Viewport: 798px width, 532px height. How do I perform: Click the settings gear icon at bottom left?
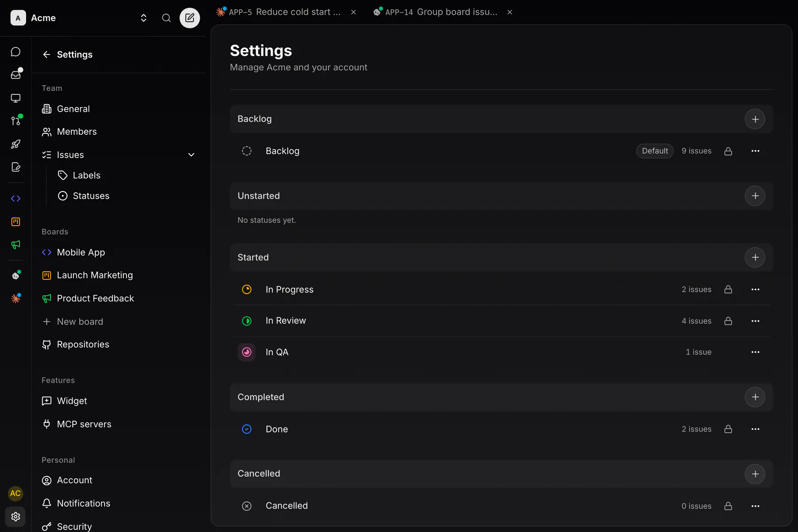click(16, 516)
